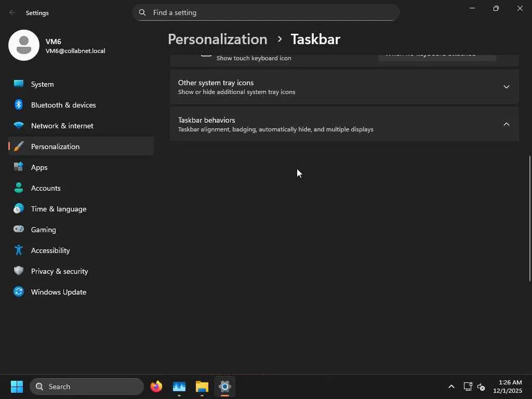532x399 pixels.
Task: Select Personalization in the sidebar
Action: point(81,146)
